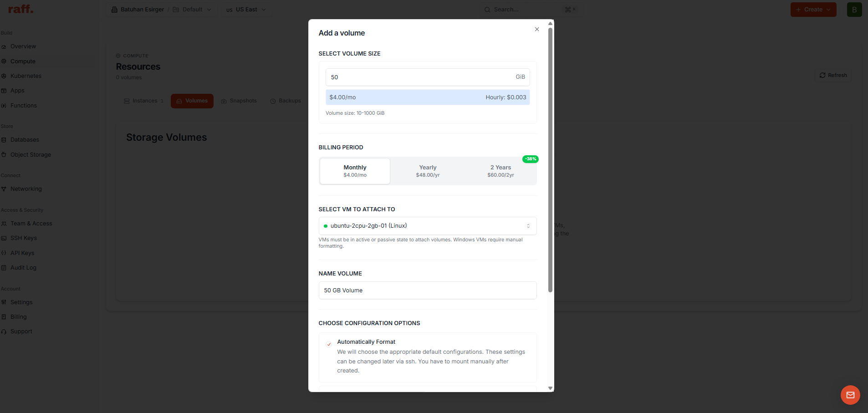Click the API Keys icon
868x413 pixels.
(4, 253)
